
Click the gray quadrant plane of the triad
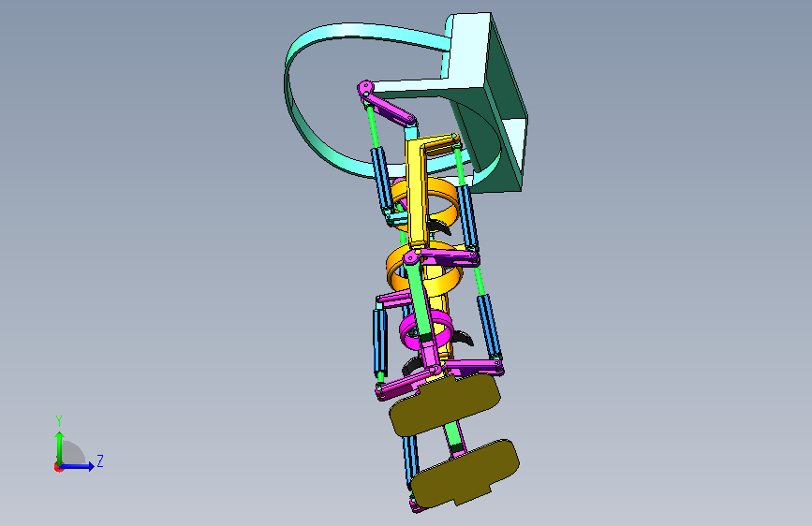point(74,452)
